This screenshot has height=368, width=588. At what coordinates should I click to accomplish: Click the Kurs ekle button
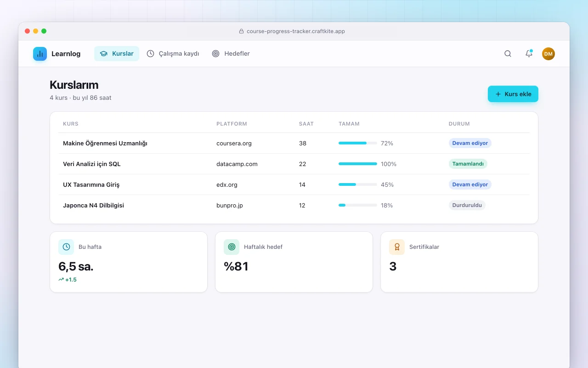(x=513, y=94)
